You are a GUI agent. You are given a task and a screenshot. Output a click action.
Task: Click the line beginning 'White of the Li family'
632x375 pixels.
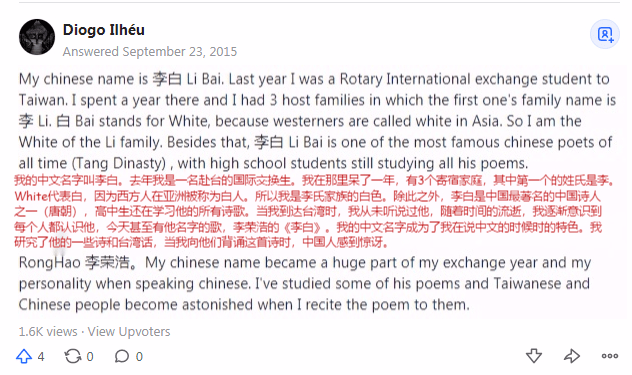315,142
